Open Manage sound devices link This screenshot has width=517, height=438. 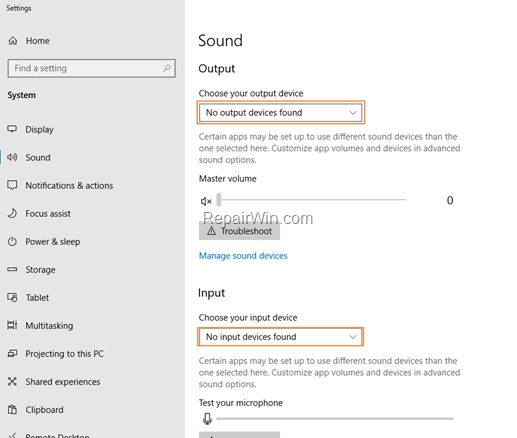click(243, 256)
